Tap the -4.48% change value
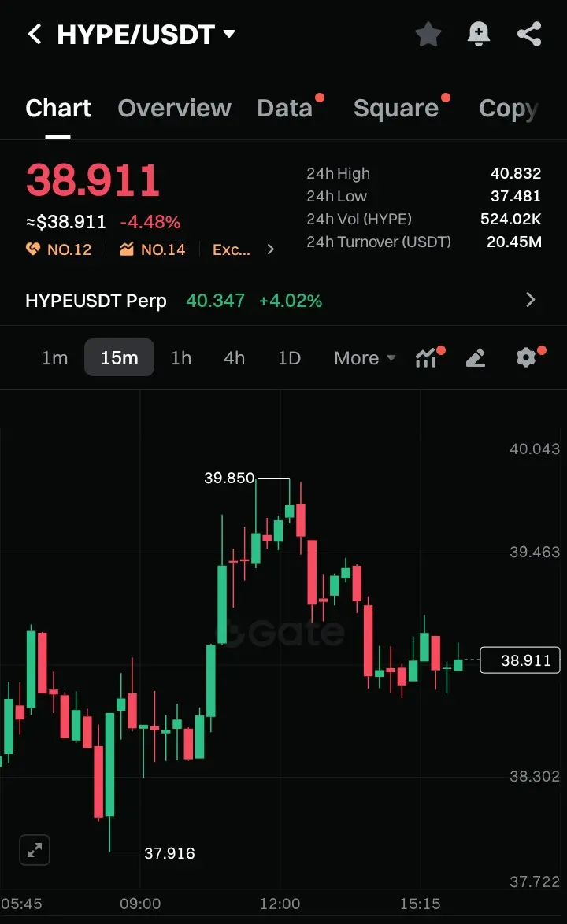Screen dimensions: 567x924 150,222
